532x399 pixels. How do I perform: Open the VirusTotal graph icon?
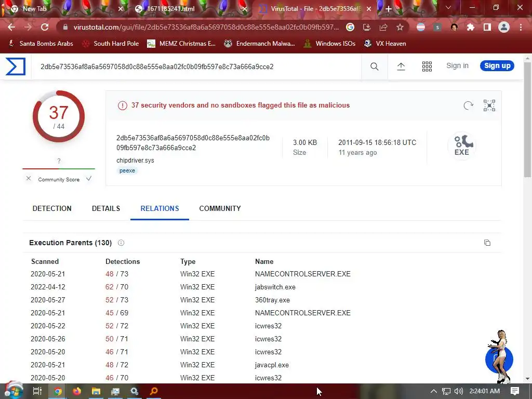click(x=489, y=105)
